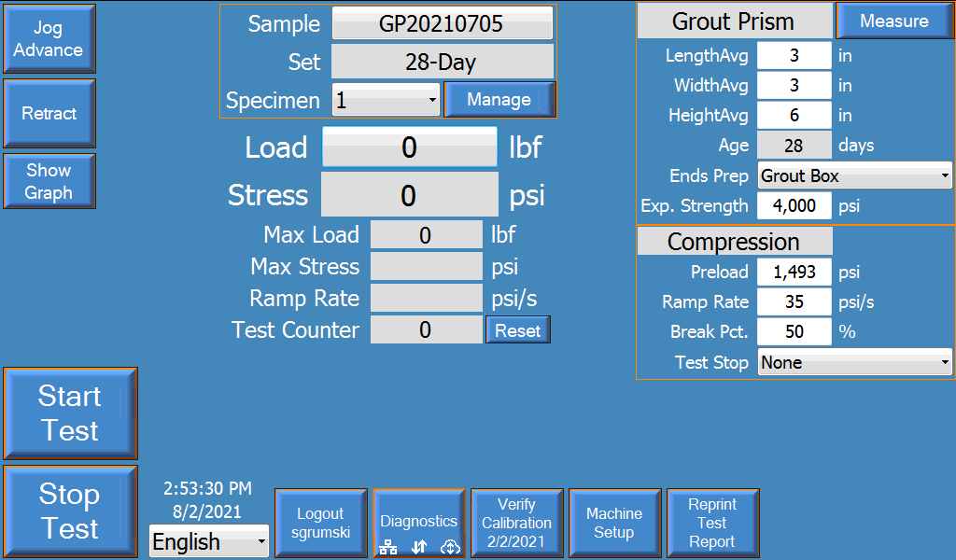
Task: Click the Max Load label
Action: [312, 235]
